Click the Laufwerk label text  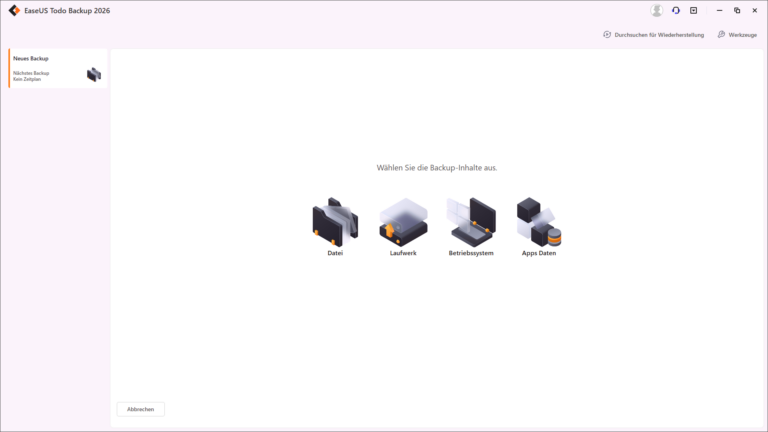click(x=403, y=253)
